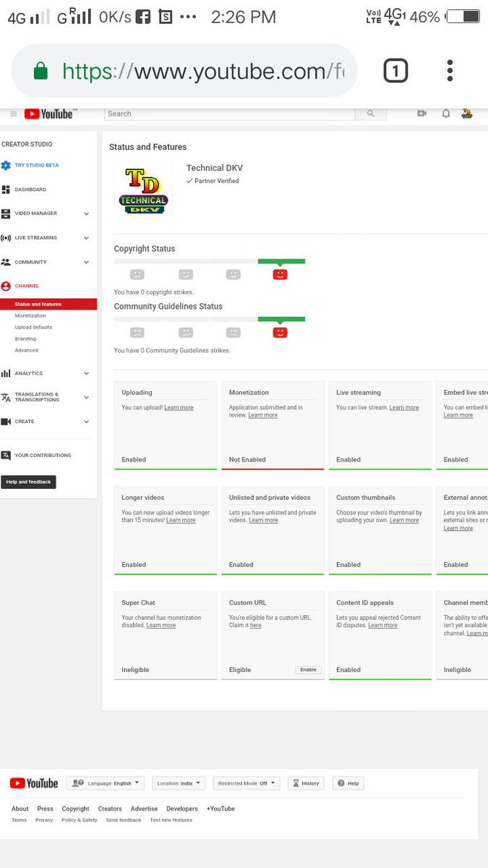Open the Developers footer link
This screenshot has width=488, height=868.
tap(182, 809)
